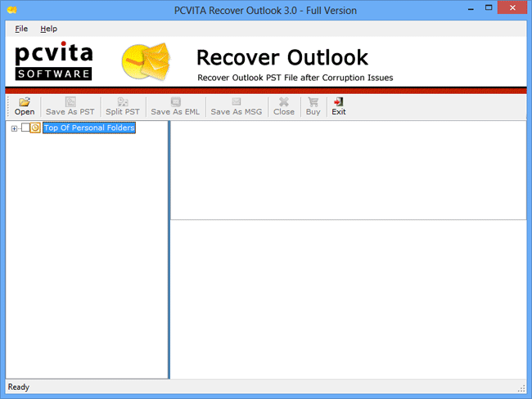The image size is (532, 399).
Task: Expand the Top Of Personal Folders node
Action: point(14,128)
